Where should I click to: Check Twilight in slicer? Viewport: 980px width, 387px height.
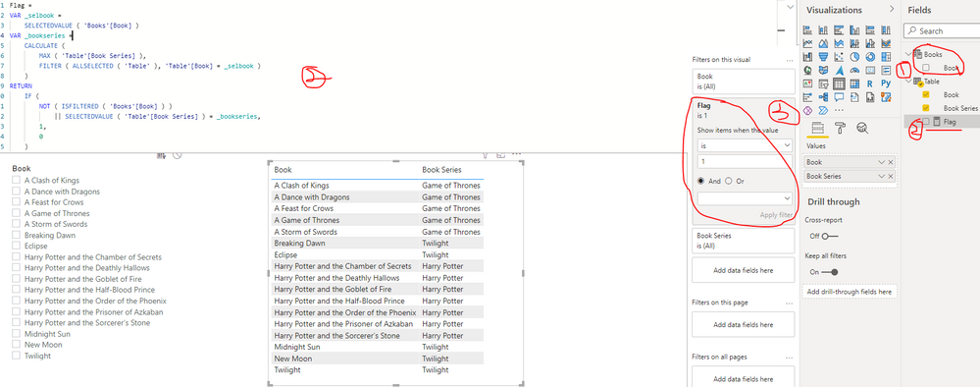pyautogui.click(x=16, y=356)
